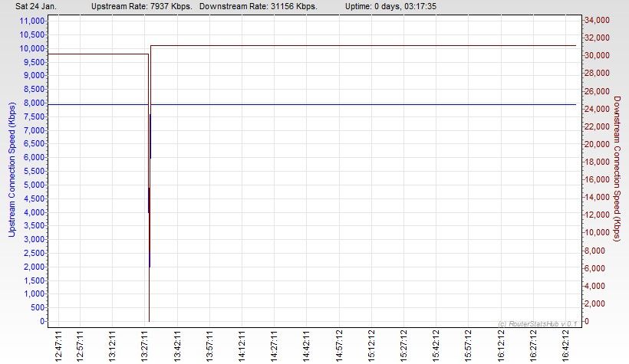
Task: Click the 16:42:12 time axis label
Action: pyautogui.click(x=565, y=346)
